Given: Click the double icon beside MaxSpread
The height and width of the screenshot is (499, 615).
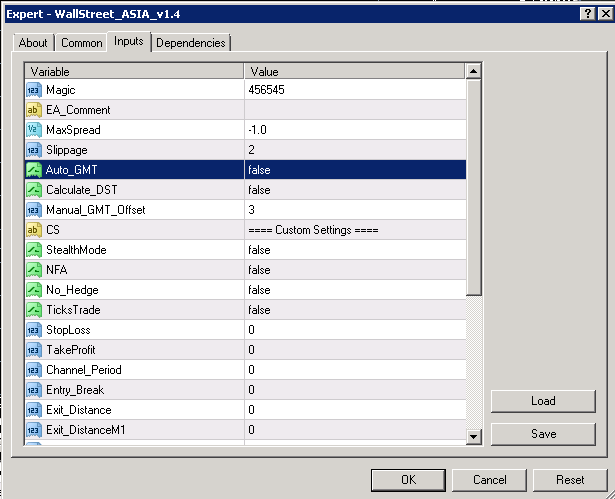Looking at the screenshot, I should tap(34, 130).
